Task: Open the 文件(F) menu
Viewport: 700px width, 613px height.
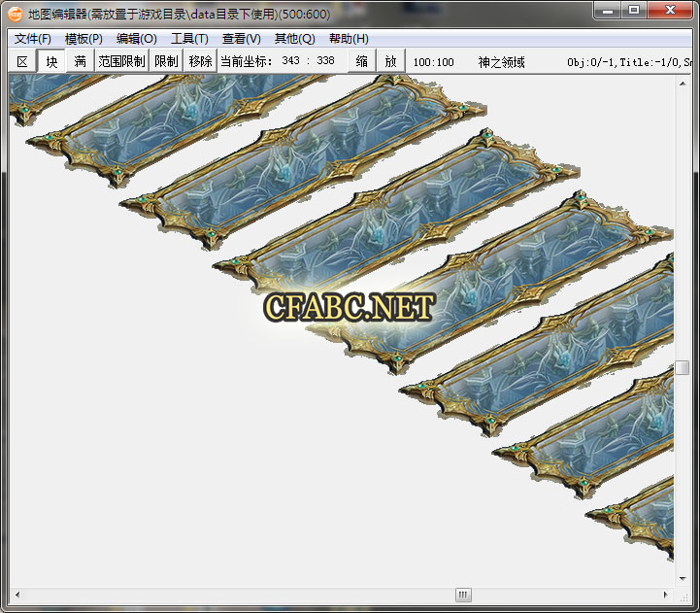Action: click(33, 39)
